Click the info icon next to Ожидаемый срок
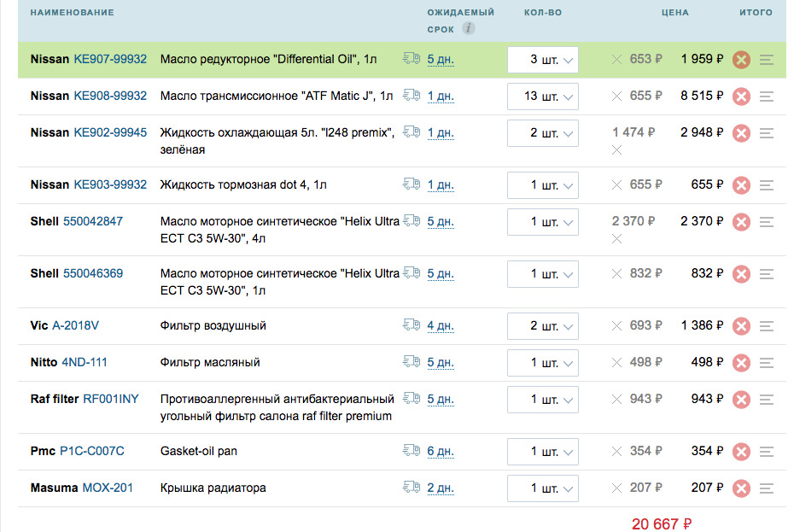This screenshot has height=532, width=794. pyautogui.click(x=469, y=28)
